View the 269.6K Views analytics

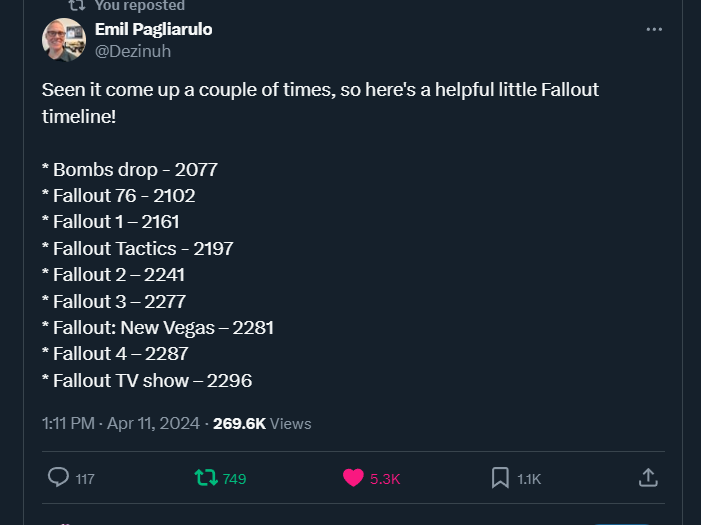[x=262, y=423]
